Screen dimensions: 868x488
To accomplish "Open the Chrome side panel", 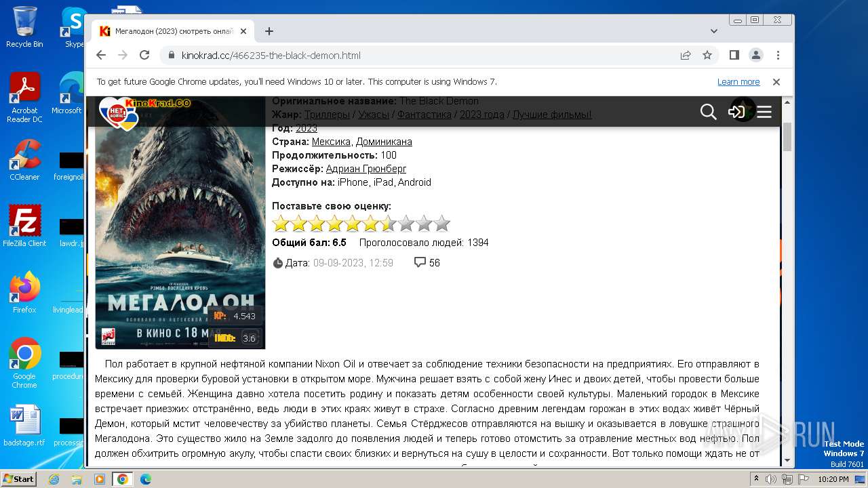I will pyautogui.click(x=734, y=55).
